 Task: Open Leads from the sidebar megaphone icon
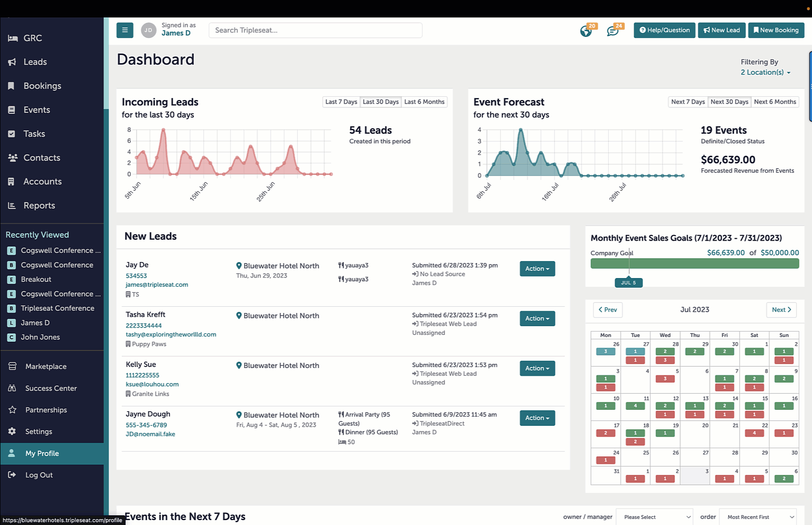pyautogui.click(x=12, y=62)
